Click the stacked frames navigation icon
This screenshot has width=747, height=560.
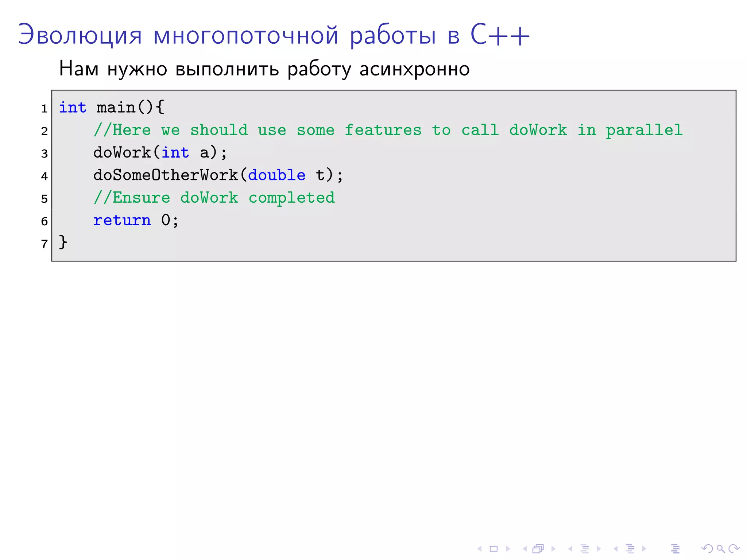[538, 549]
